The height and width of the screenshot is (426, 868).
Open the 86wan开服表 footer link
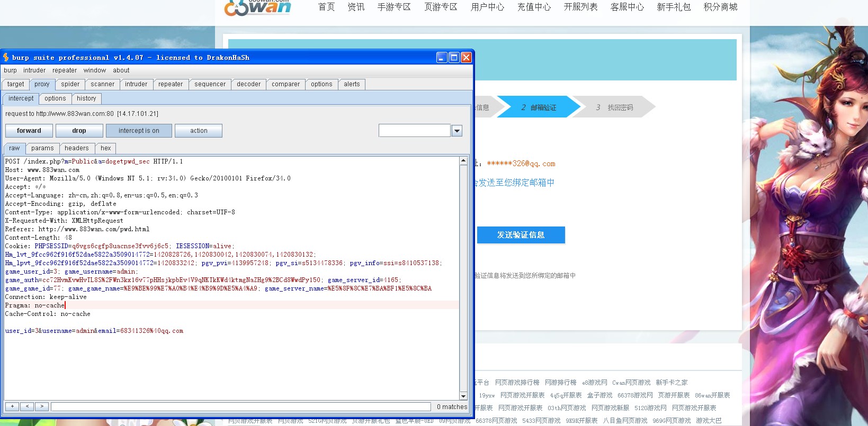(x=712, y=395)
